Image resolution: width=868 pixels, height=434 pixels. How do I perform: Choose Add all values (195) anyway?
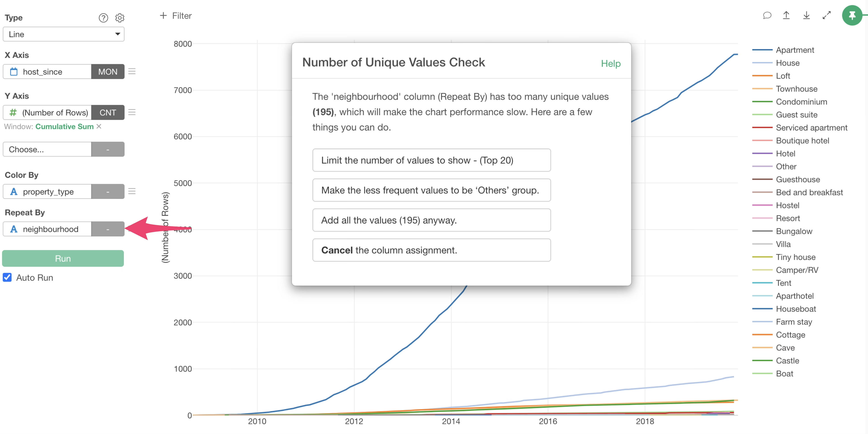(431, 220)
